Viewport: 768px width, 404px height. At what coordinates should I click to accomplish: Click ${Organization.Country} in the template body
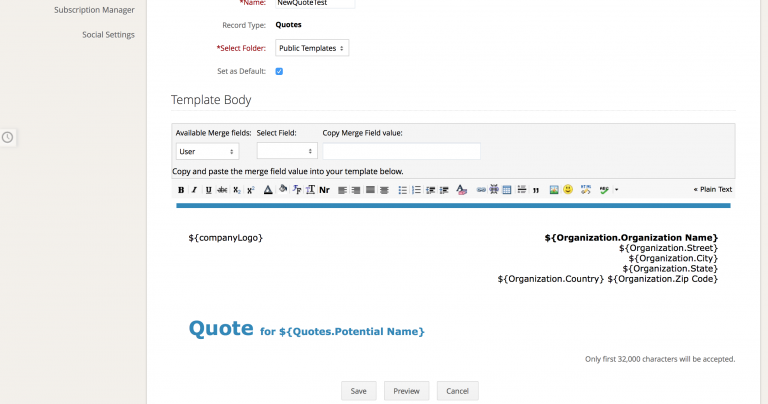pos(551,279)
